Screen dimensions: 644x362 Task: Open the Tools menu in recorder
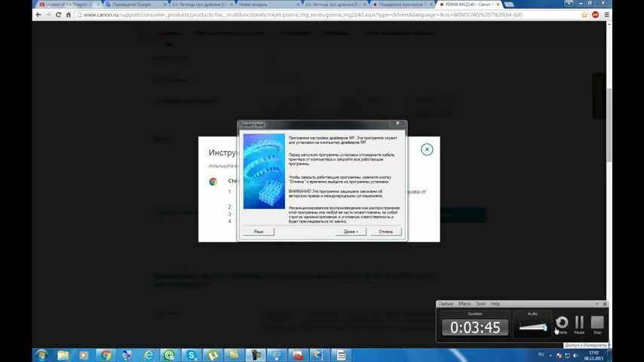click(480, 304)
